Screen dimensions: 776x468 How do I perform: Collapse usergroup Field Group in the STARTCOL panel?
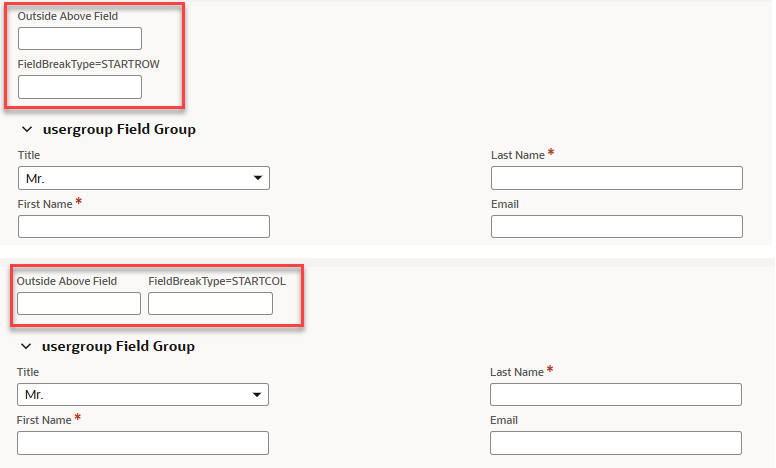click(x=26, y=347)
